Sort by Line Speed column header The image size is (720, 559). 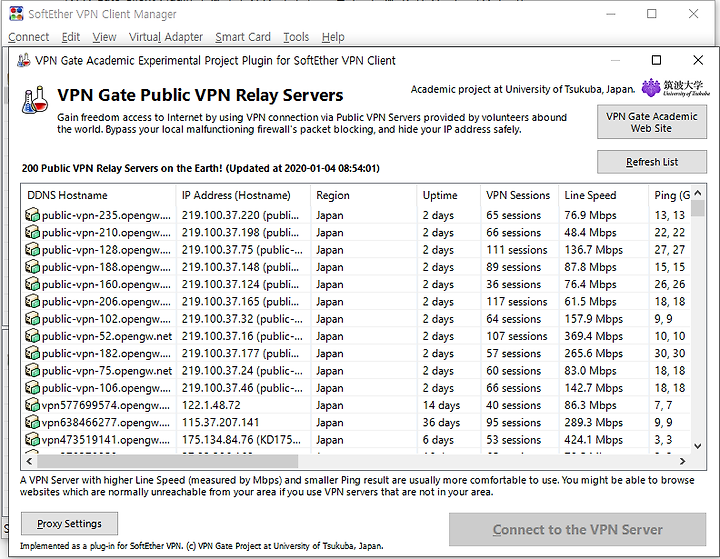(x=603, y=195)
